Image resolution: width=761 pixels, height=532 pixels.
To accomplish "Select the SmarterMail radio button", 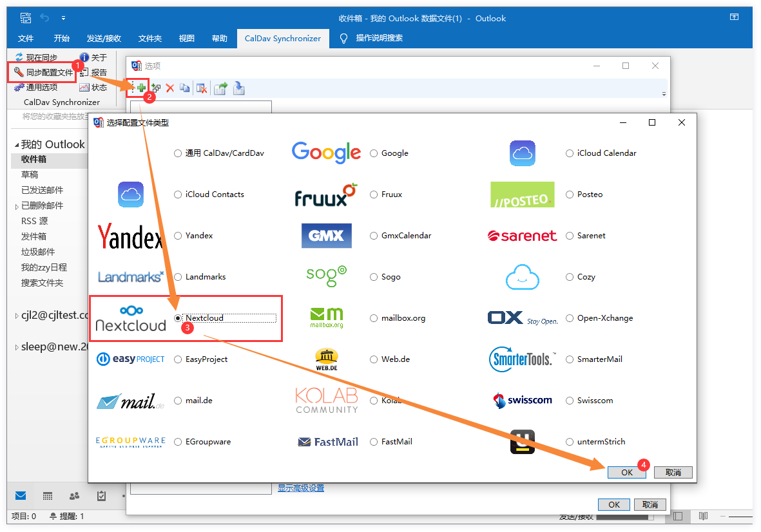I will coord(570,359).
